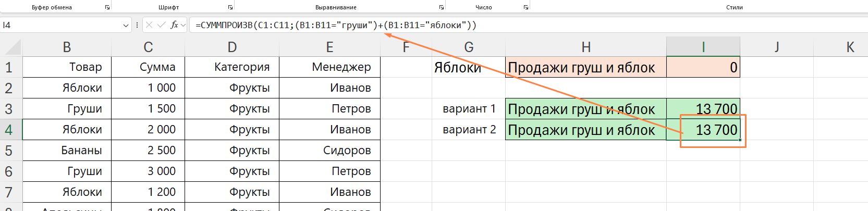
Task: Open the Number group dialog launcher
Action: [526, 7]
